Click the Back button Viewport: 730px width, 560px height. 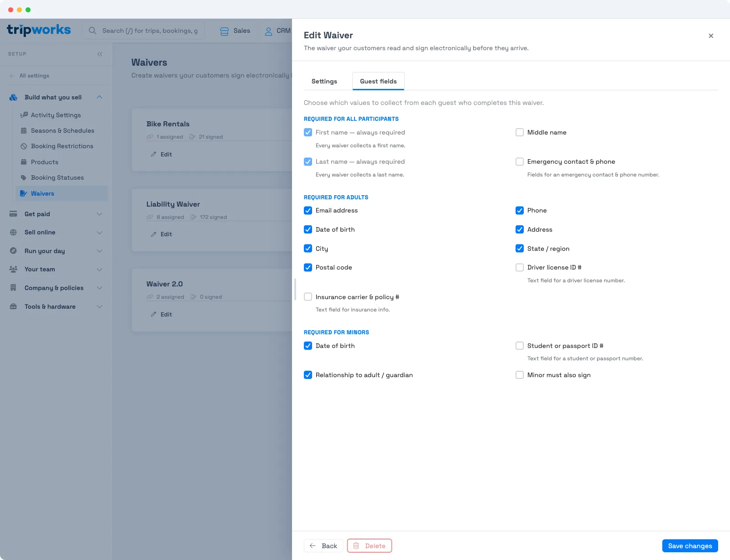coord(323,546)
